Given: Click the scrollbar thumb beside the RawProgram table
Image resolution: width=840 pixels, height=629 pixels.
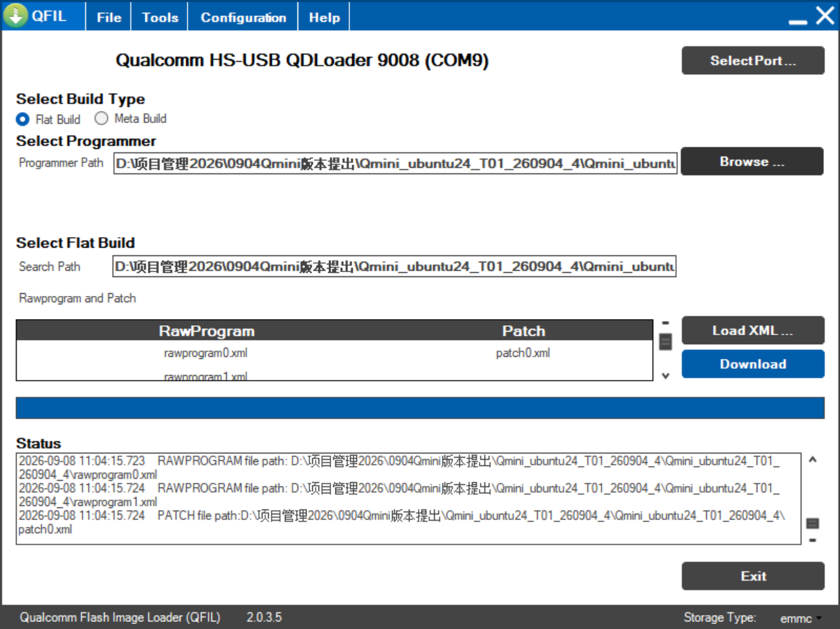Looking at the screenshot, I should (x=666, y=341).
